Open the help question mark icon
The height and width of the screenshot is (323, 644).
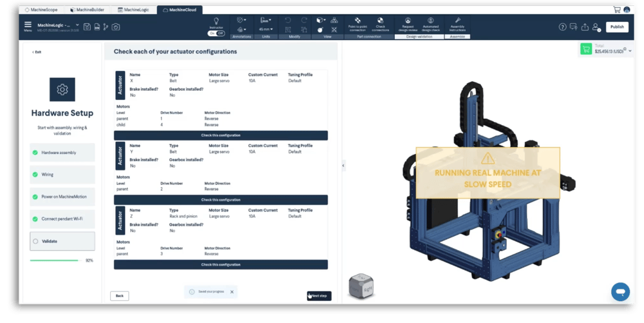point(563,26)
